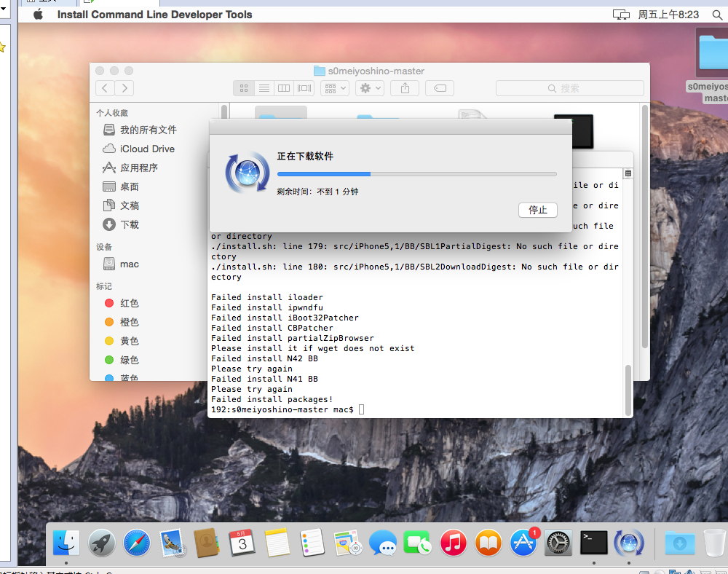Screen dimensions: 728x574
Task: Open Terminal from the Dock
Action: tap(594, 543)
